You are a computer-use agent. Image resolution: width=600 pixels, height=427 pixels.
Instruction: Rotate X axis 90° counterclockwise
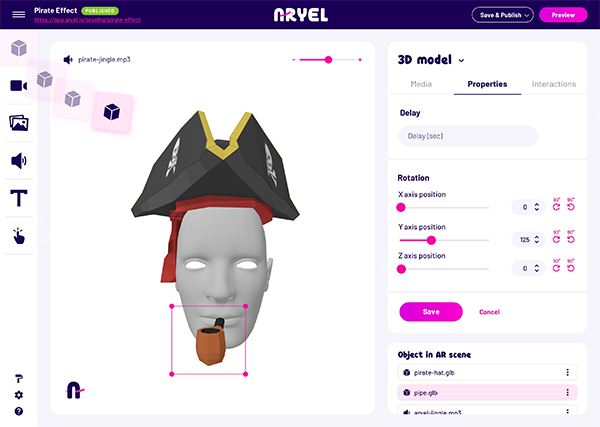tap(571, 205)
